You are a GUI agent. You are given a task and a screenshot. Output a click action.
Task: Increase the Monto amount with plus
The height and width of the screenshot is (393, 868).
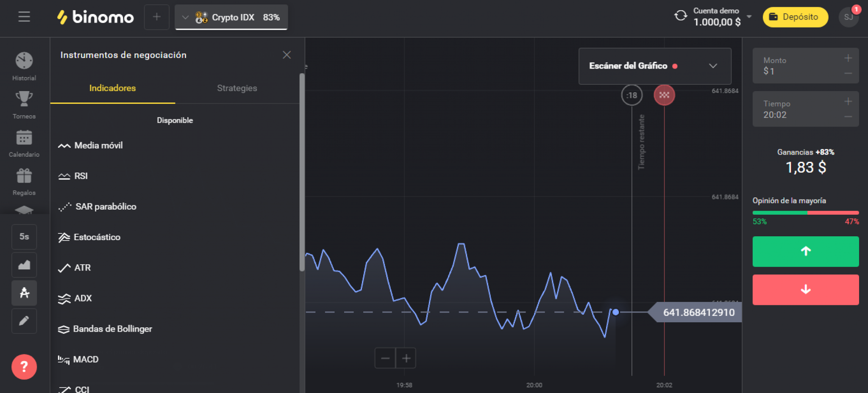coord(848,58)
